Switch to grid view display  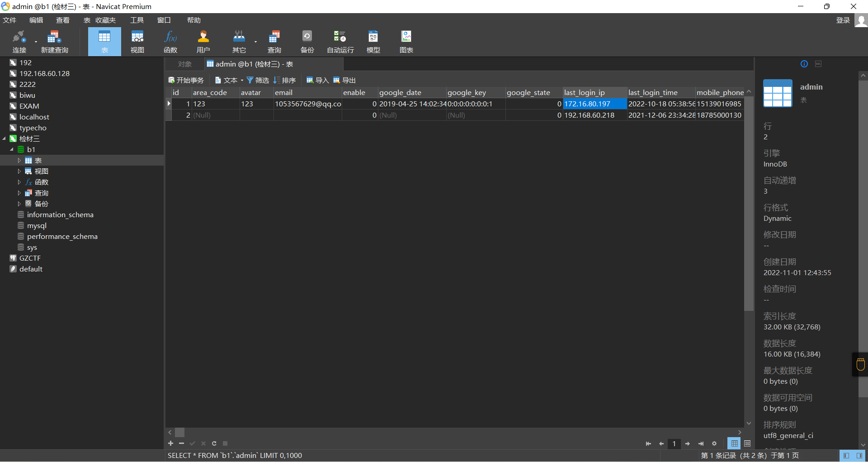(x=735, y=444)
